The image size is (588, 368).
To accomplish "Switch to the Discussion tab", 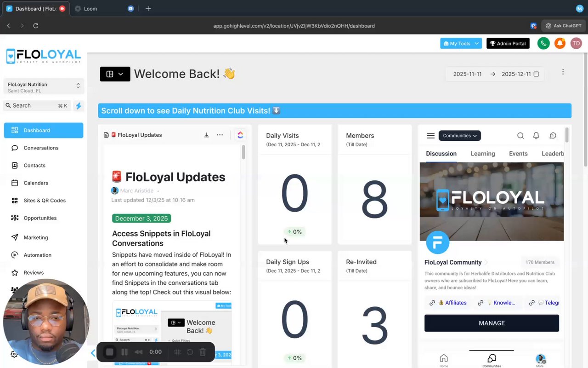I will coord(441,154).
